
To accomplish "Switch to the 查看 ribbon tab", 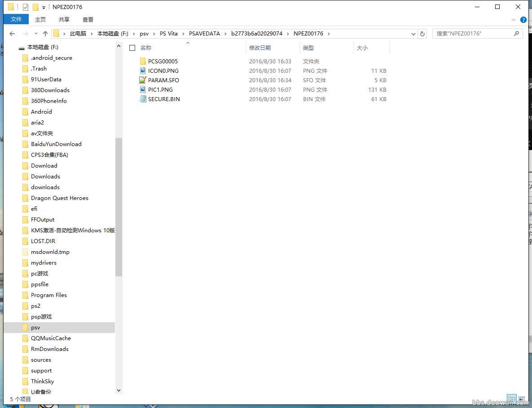I will [x=88, y=19].
